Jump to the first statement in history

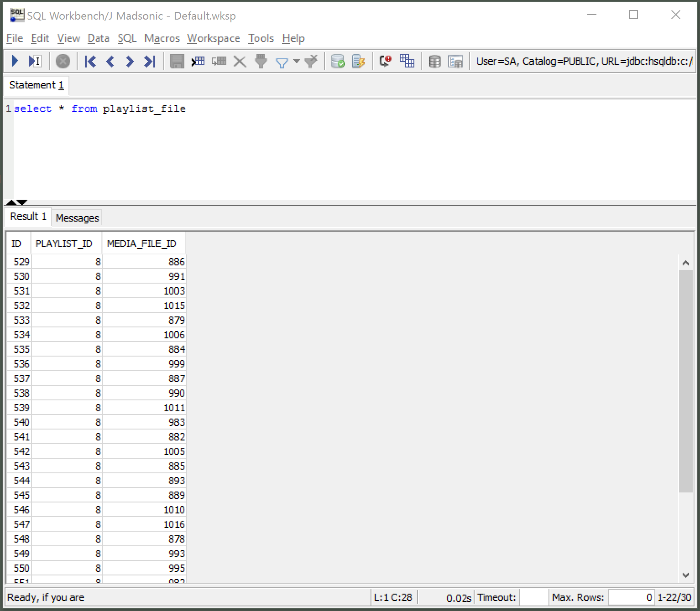(90, 61)
